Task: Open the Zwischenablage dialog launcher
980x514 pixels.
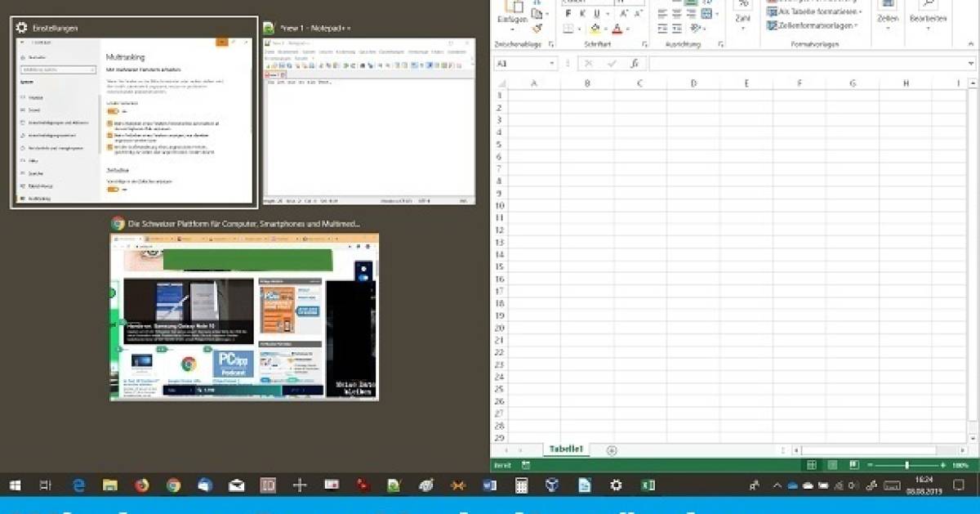Action: [x=551, y=43]
